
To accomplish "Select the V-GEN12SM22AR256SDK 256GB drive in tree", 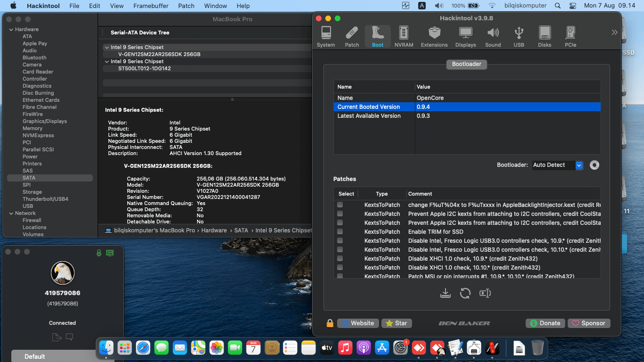I will point(159,55).
